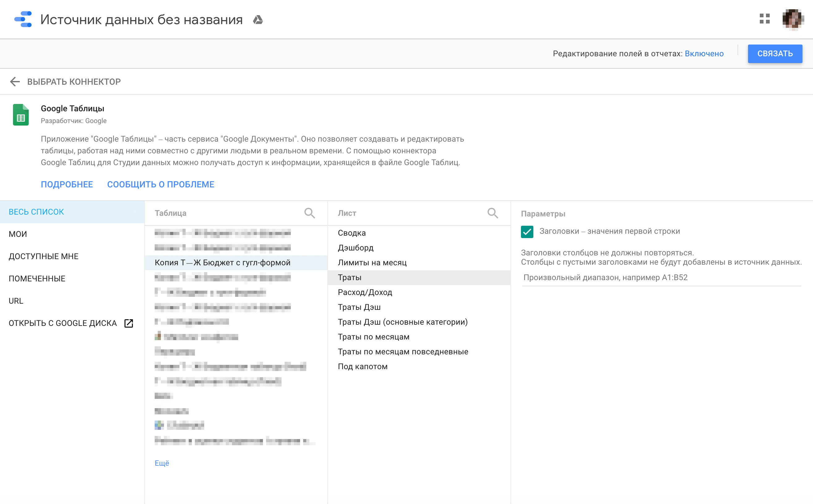This screenshot has height=504, width=813.
Task: Click the СВЯЗАТЬ button
Action: coord(775,53)
